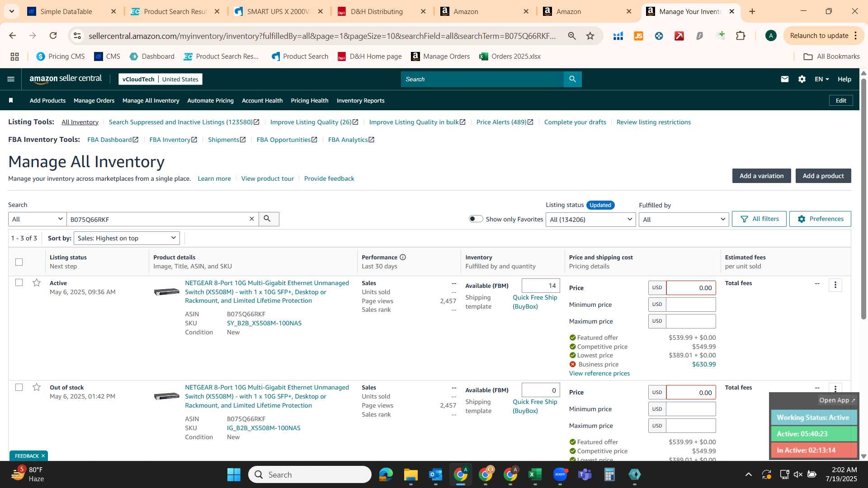Viewport: 868px width, 488px height.
Task: Click the Add a variation button
Action: tap(761, 176)
